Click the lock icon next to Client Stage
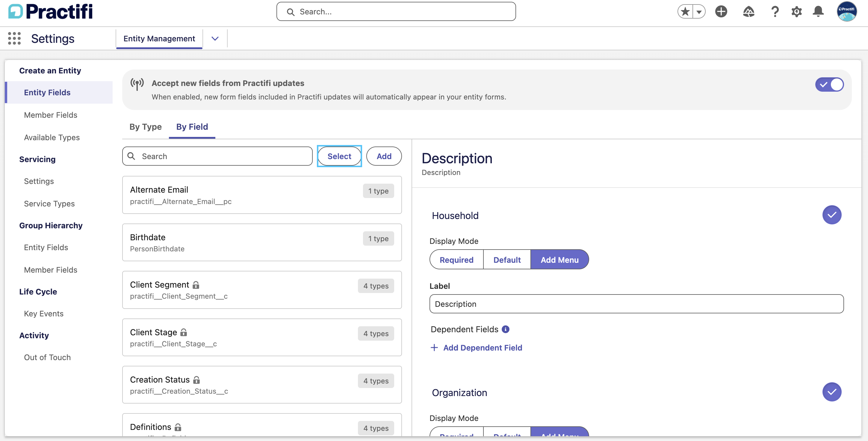 [184, 333]
